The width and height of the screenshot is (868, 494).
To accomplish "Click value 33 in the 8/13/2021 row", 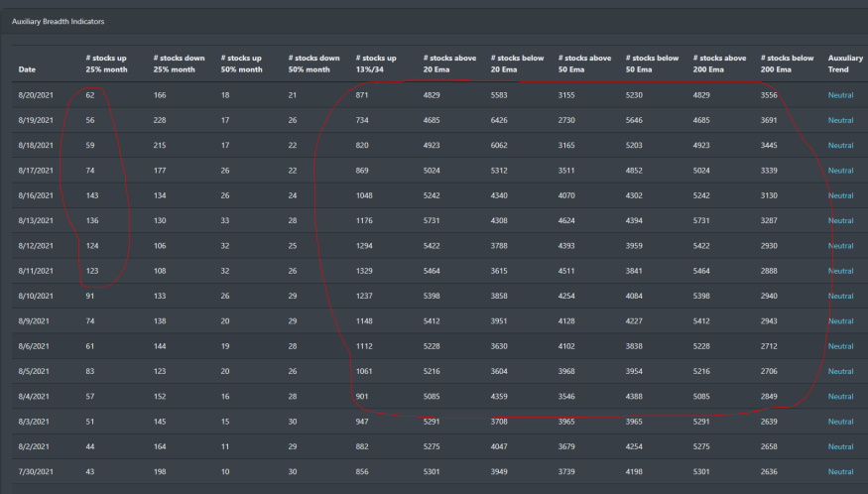I will pos(225,220).
